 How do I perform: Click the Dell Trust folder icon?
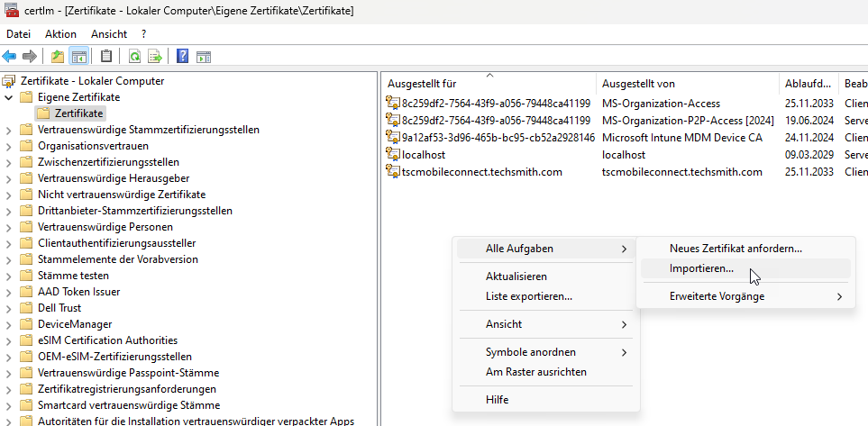pos(26,308)
